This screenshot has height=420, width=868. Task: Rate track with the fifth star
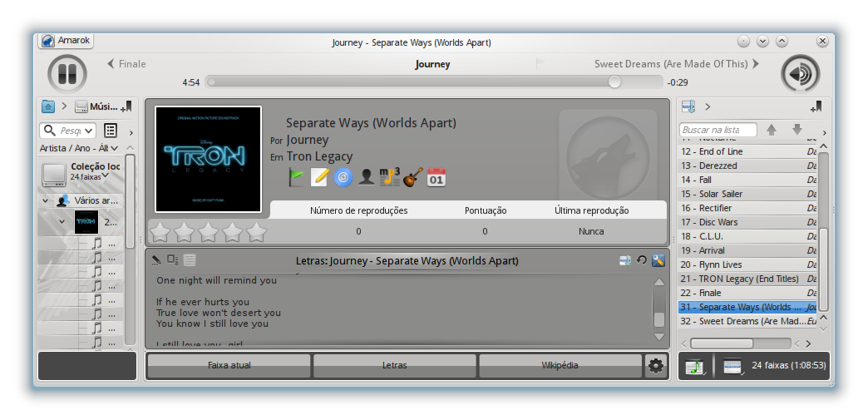click(x=257, y=231)
